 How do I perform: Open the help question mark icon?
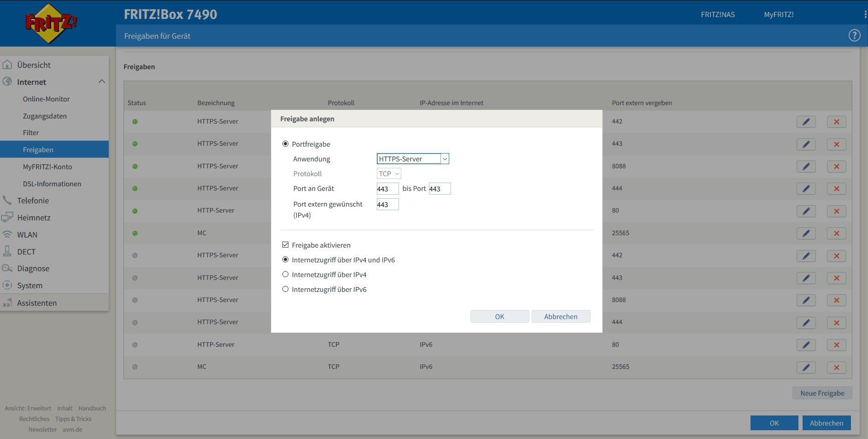(x=854, y=36)
